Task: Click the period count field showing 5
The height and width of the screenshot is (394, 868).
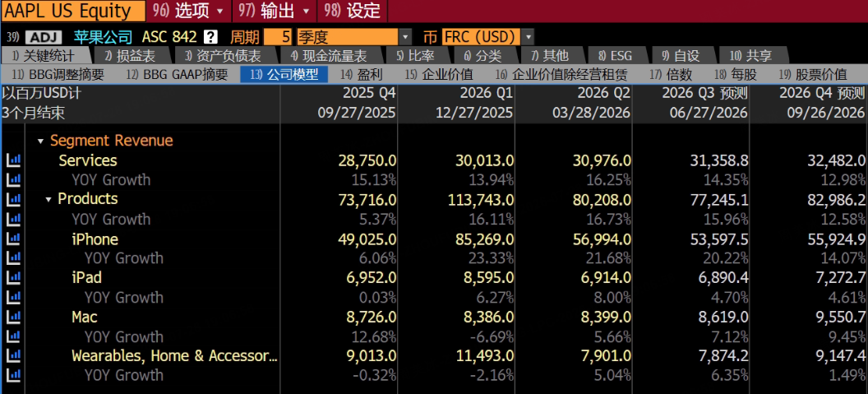Action: (x=279, y=37)
